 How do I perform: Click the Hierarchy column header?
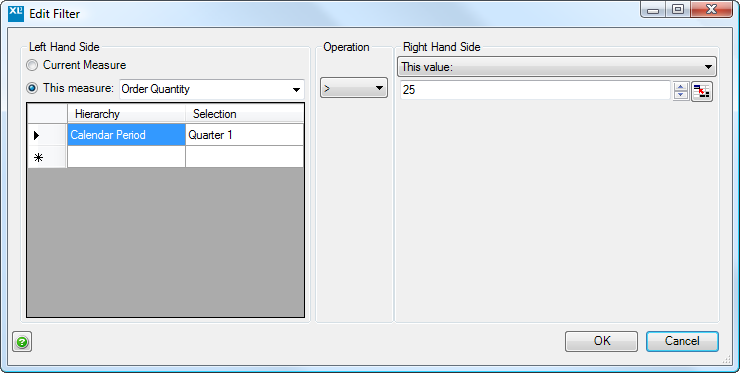[x=126, y=114]
